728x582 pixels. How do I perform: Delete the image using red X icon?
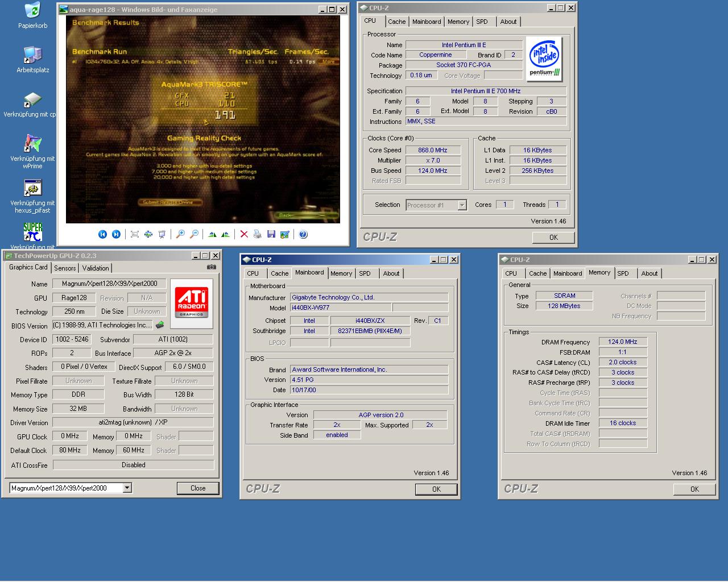[244, 234]
